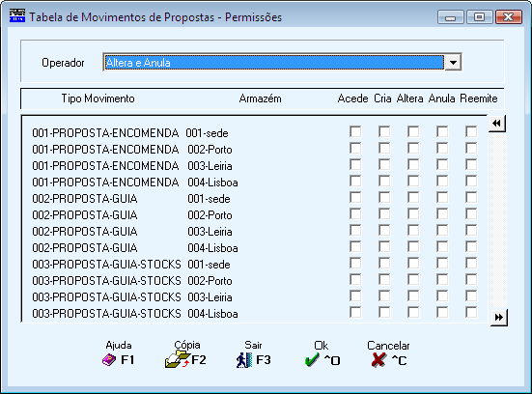Screen dimensions: 532x394
Task: Tick Anula for 003-PROPOSTA-GUIA-STOCKS 004-Lisboa
Action: tap(442, 312)
